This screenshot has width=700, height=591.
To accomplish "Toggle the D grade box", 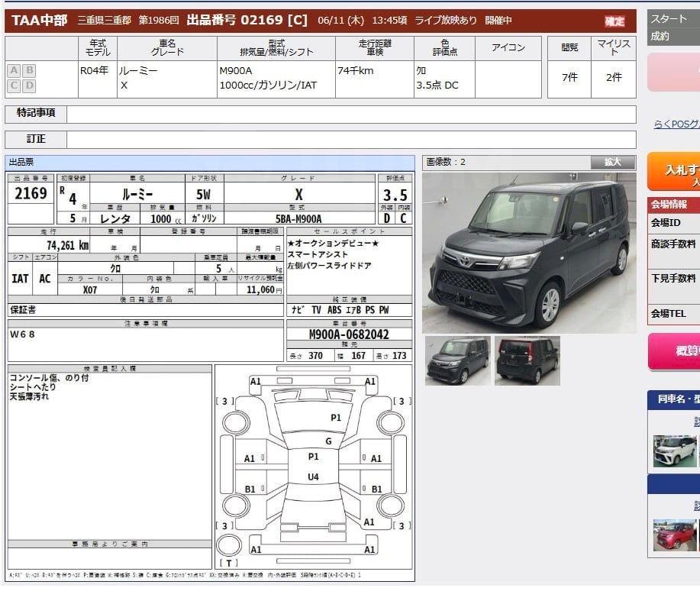I will pyautogui.click(x=30, y=86).
